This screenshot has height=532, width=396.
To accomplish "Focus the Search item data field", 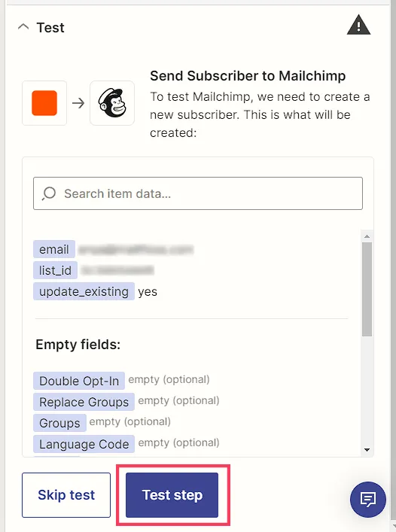I will coord(198,193).
